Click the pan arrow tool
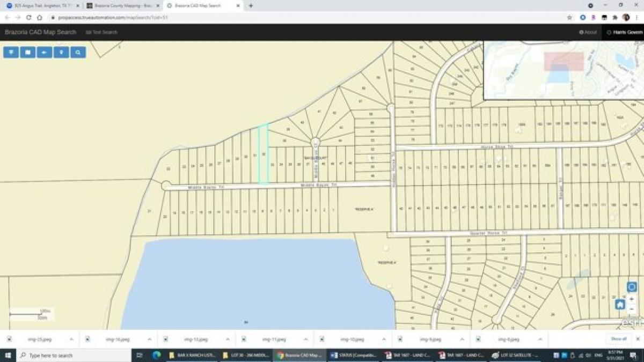This screenshot has width=644, height=362. point(44,53)
